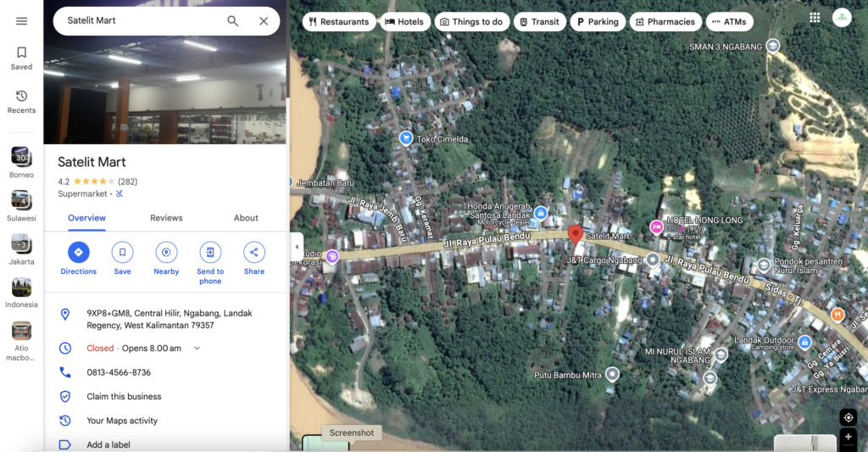The width and height of the screenshot is (868, 452).
Task: Collapse the side panel arrow
Action: pos(297,248)
